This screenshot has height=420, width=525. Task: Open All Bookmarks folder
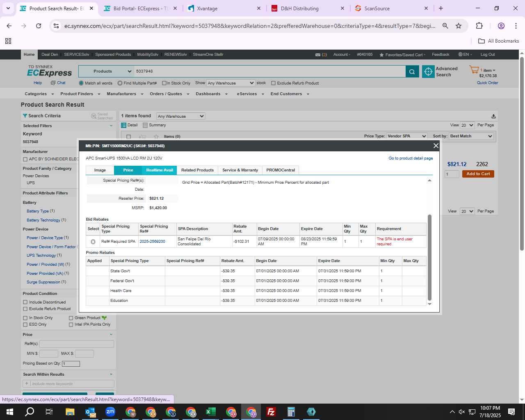tap(499, 41)
